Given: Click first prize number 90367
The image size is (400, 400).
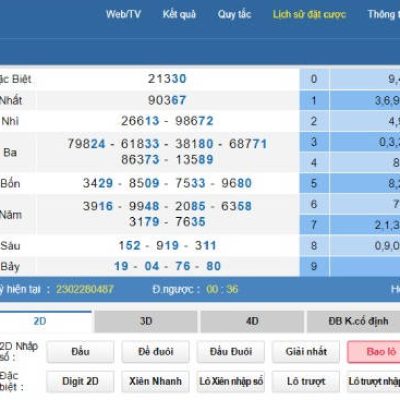Looking at the screenshot, I should (167, 100).
